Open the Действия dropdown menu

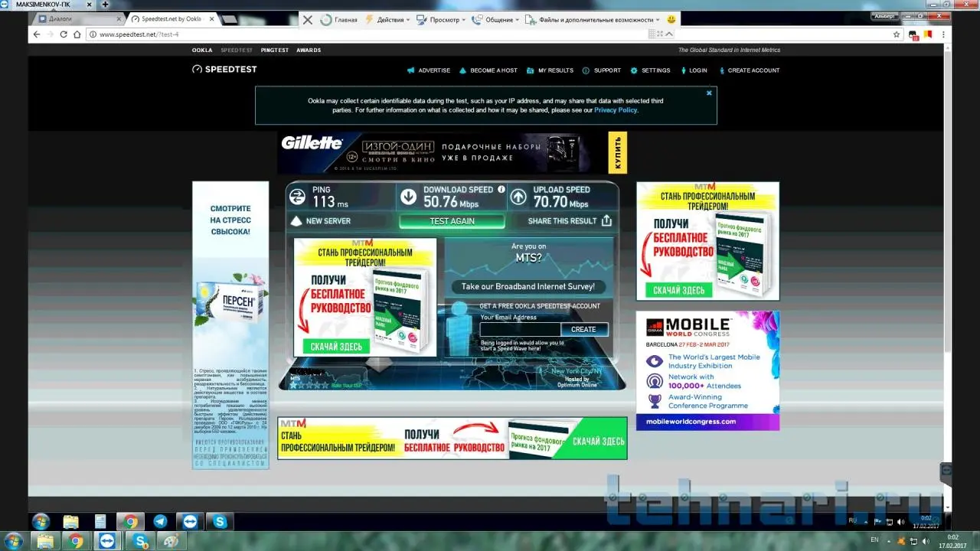(387, 20)
